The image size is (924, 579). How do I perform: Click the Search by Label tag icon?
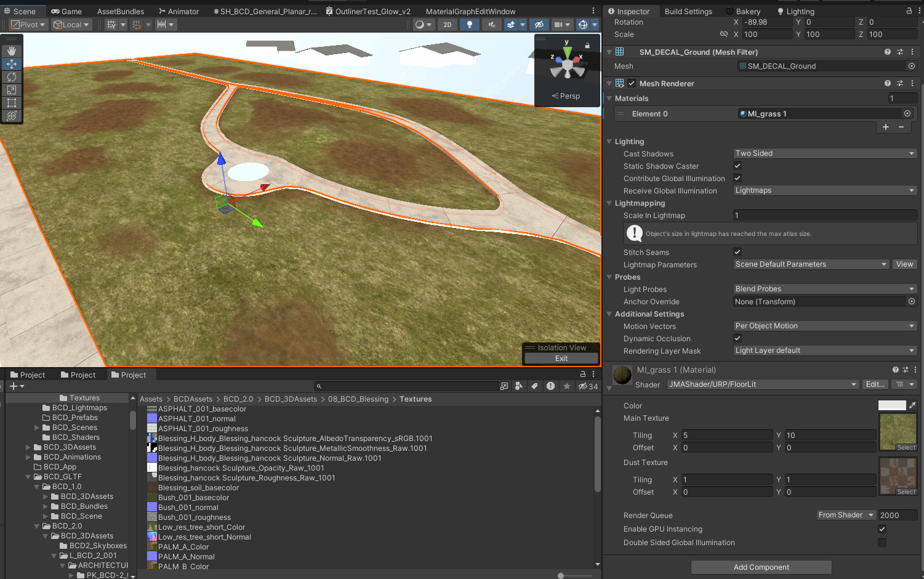(x=534, y=386)
